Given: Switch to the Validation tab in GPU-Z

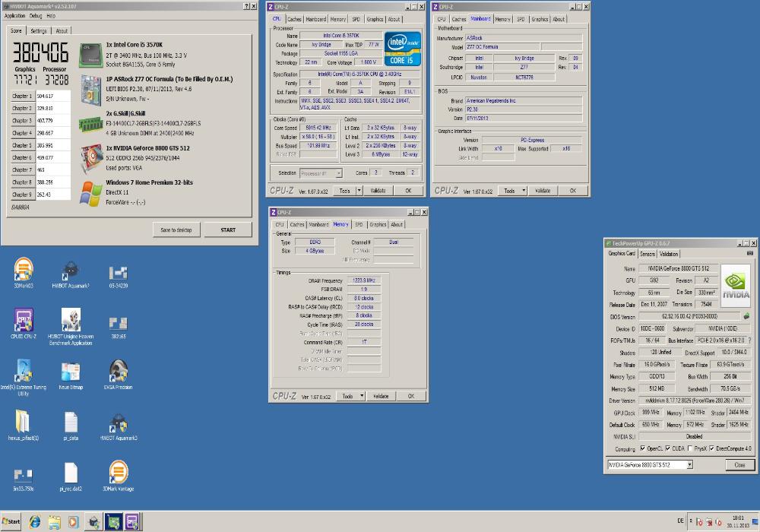Looking at the screenshot, I should click(669, 254).
